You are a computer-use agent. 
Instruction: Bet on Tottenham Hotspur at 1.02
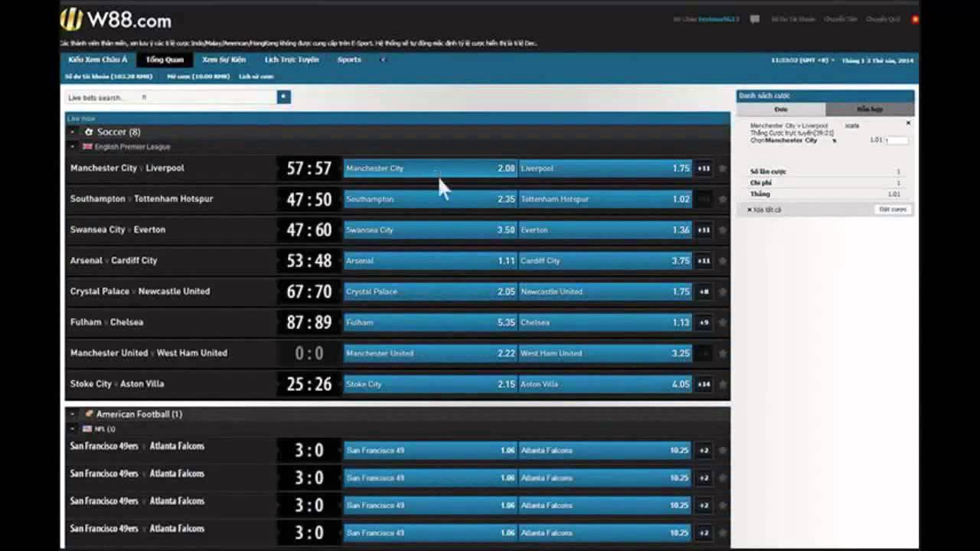[605, 199]
